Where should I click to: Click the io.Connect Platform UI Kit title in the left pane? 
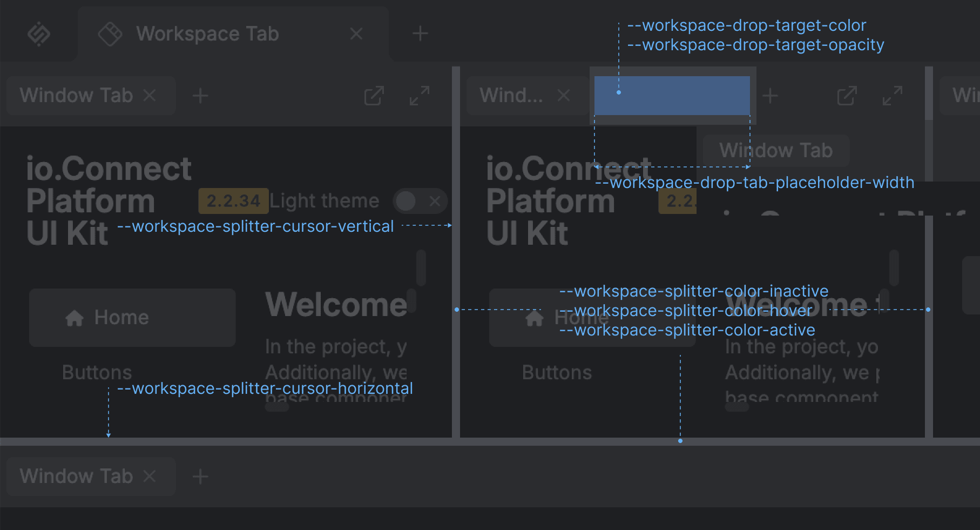[109, 201]
